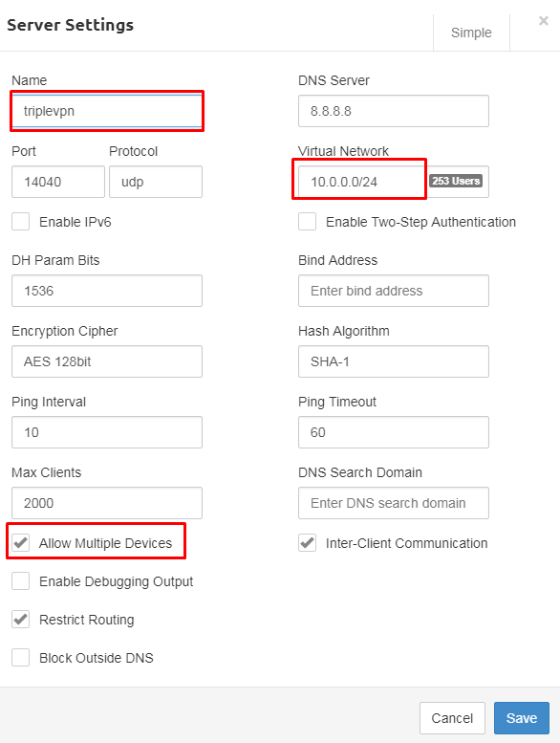Enable Two-Step Authentication checkbox
This screenshot has width=560, height=743.
[307, 221]
